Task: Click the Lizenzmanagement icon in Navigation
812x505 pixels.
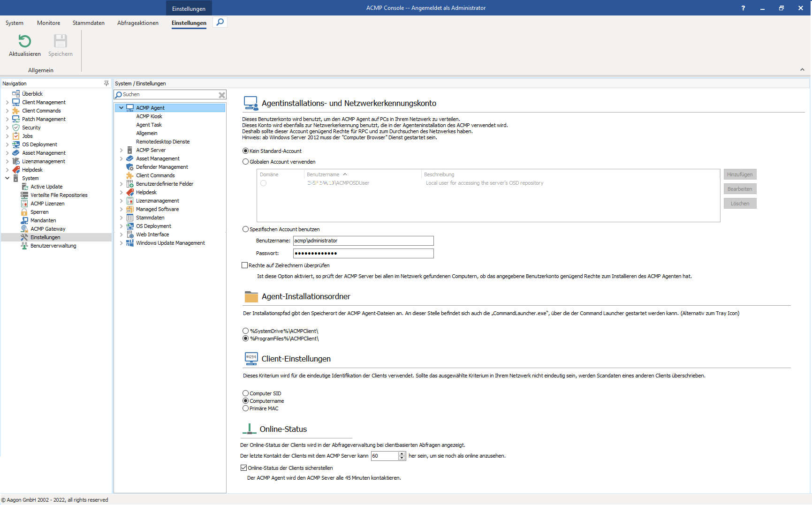Action: tap(16, 161)
